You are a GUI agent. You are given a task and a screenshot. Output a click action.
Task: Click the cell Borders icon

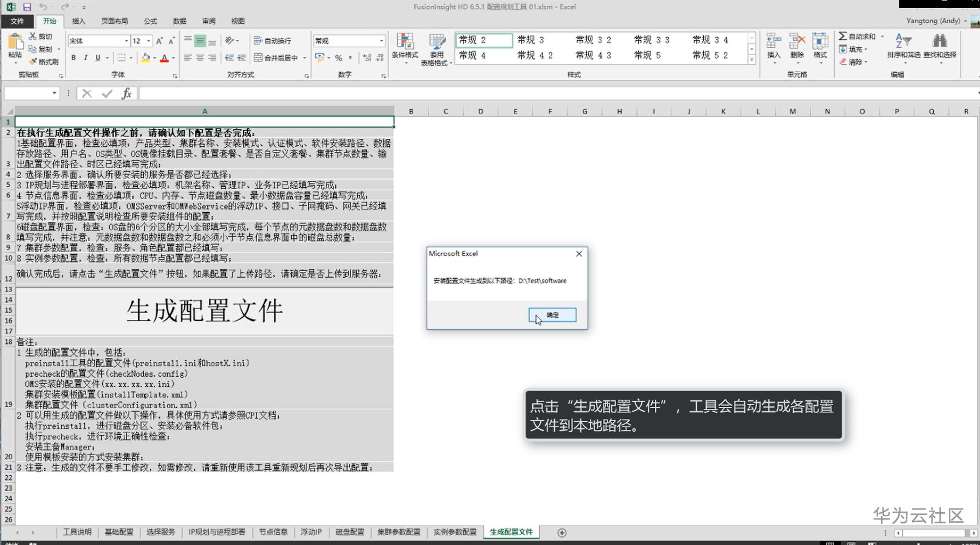click(x=122, y=58)
